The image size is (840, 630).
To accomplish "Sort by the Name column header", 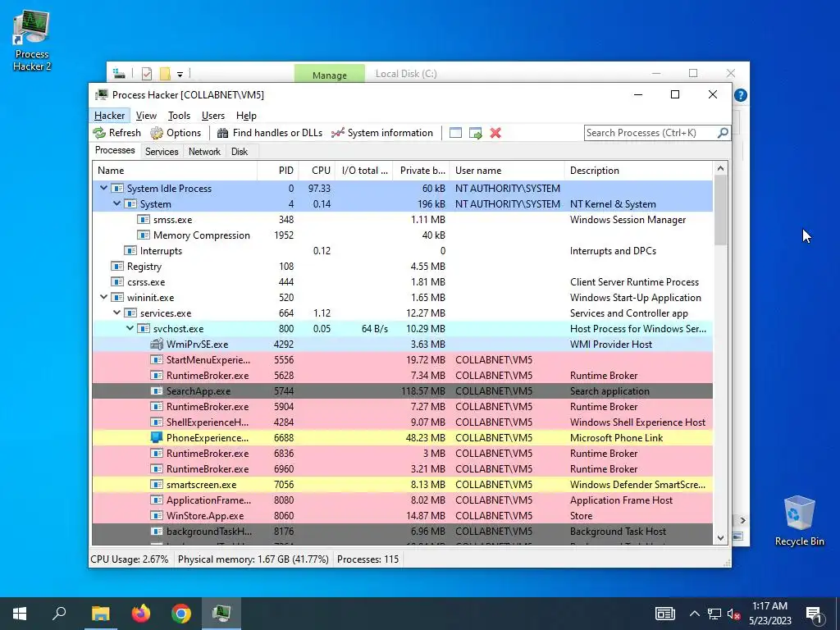I will click(175, 171).
